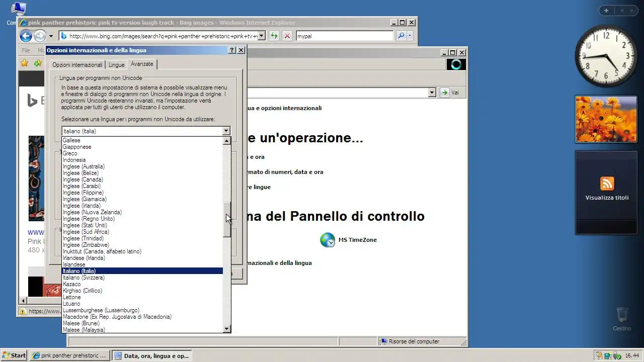Click the sidebar add gadget plus button
The height and width of the screenshot is (362, 644).
606,11
